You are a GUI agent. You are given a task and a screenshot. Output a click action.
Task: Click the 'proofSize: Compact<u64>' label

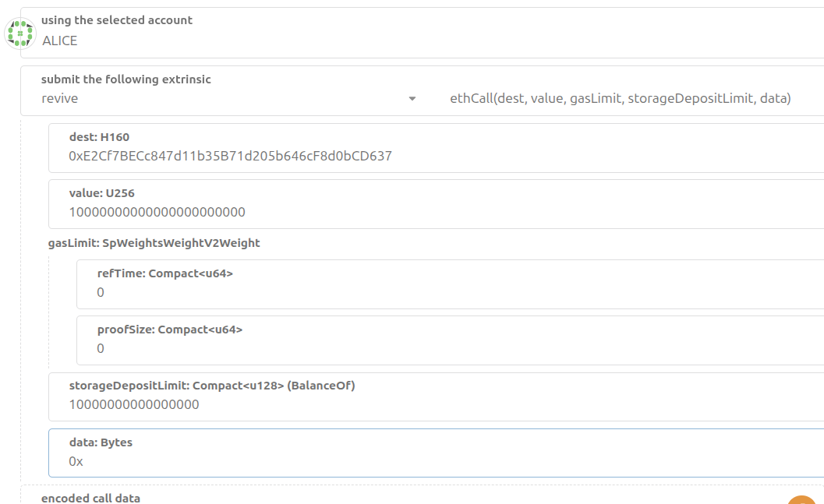169,330
